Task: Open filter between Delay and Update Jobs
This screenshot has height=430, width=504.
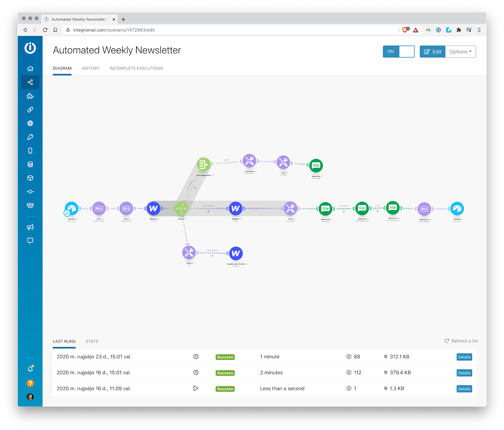Action: [x=212, y=256]
